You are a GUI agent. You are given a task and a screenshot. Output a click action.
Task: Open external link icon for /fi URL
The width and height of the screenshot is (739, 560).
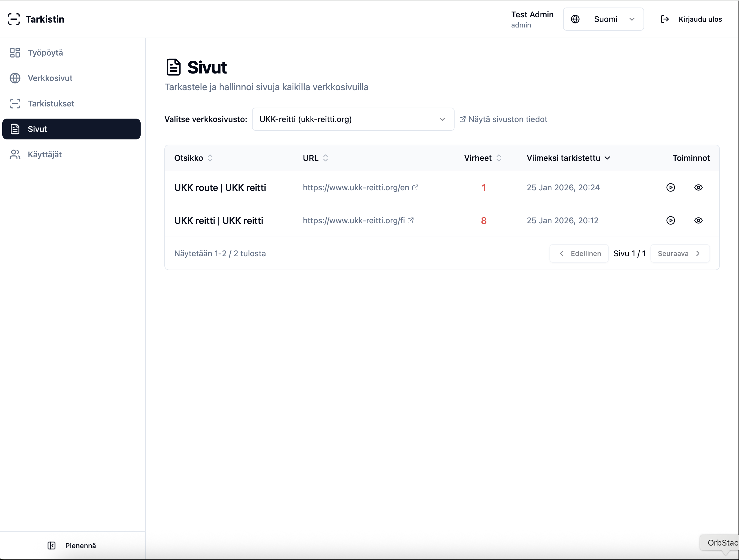tap(411, 220)
